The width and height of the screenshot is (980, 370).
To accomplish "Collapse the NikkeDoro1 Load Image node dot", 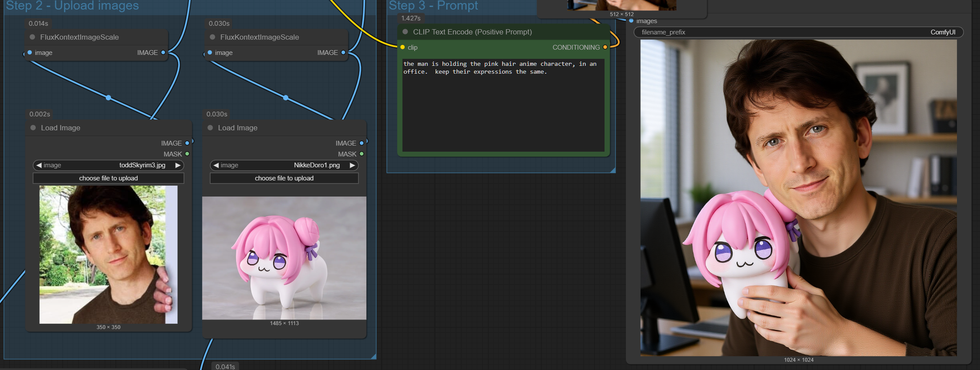I will pyautogui.click(x=210, y=128).
